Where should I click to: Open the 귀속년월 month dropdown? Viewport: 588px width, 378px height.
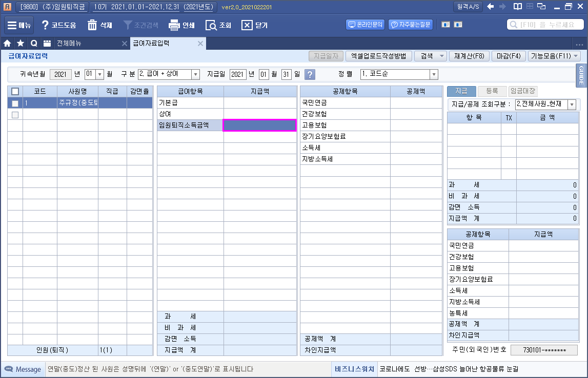pyautogui.click(x=99, y=74)
